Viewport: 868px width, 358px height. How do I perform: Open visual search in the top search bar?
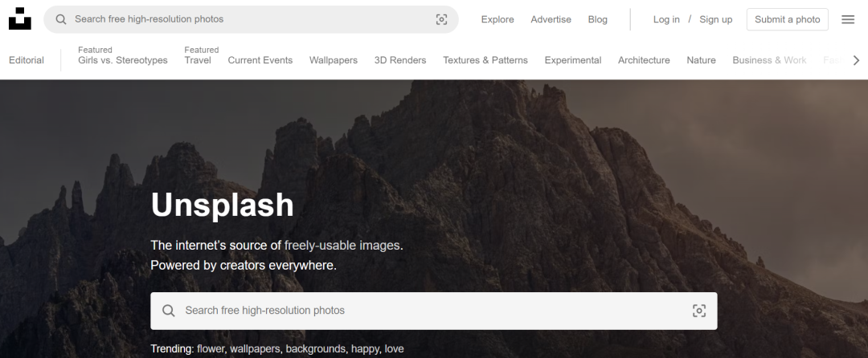point(441,19)
